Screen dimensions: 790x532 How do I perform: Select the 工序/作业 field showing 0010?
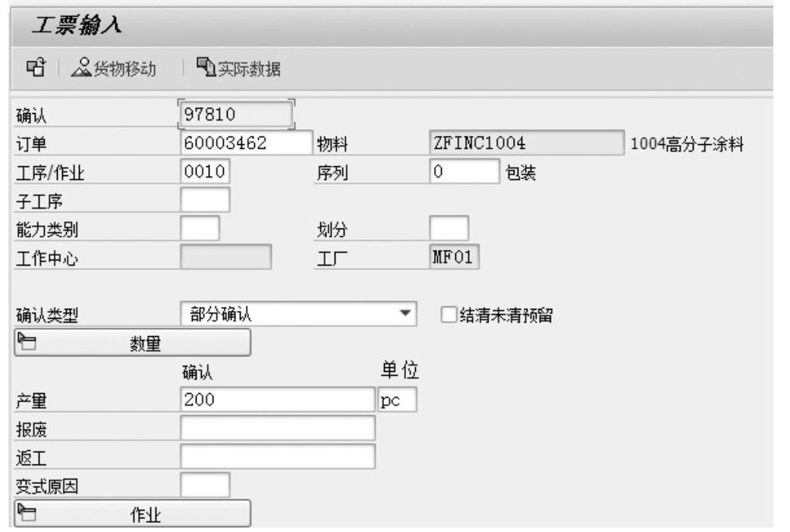(205, 172)
